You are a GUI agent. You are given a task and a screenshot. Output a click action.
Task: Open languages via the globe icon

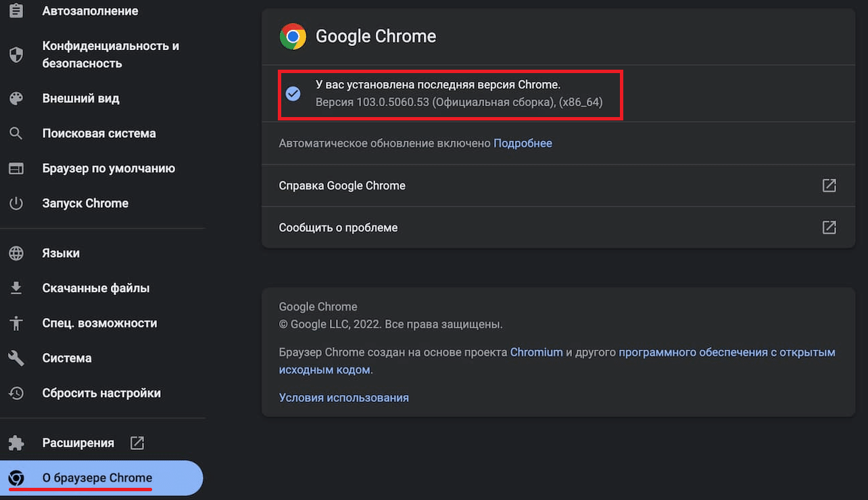[x=16, y=253]
